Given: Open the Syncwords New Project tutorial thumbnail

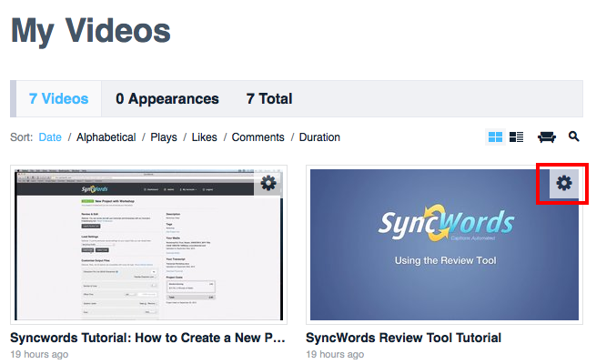Looking at the screenshot, I should (148, 245).
